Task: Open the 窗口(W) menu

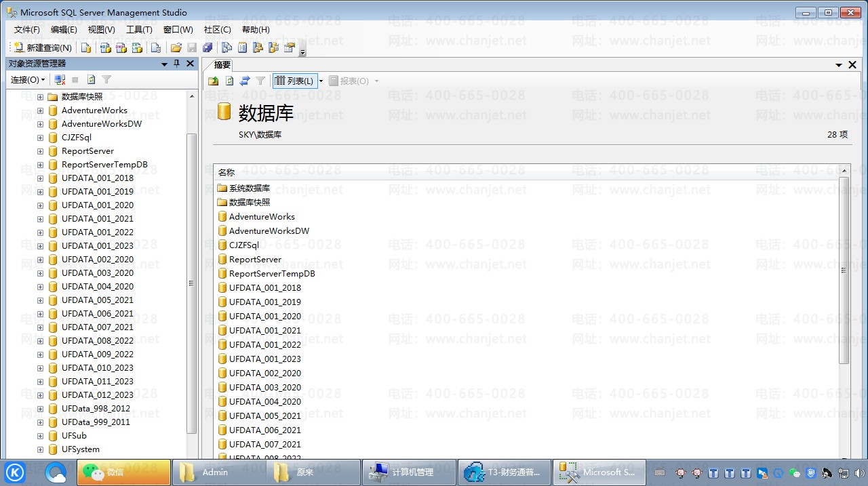Action: [x=178, y=30]
